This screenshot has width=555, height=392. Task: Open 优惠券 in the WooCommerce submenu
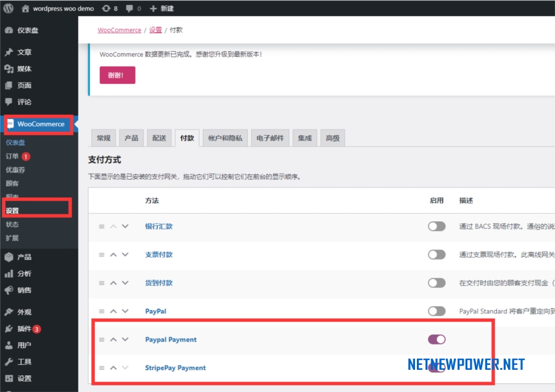[15, 170]
